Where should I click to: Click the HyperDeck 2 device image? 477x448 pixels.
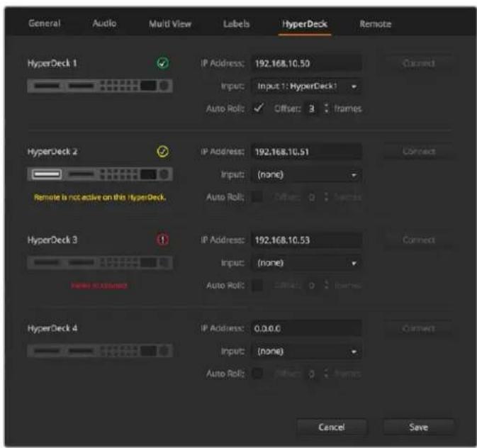pos(100,174)
